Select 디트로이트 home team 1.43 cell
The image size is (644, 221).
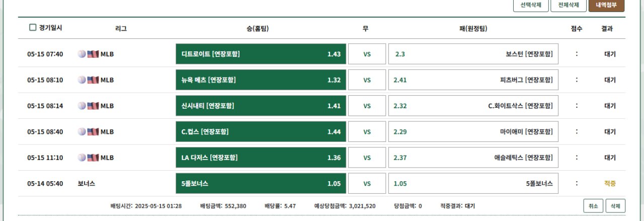(x=261, y=54)
